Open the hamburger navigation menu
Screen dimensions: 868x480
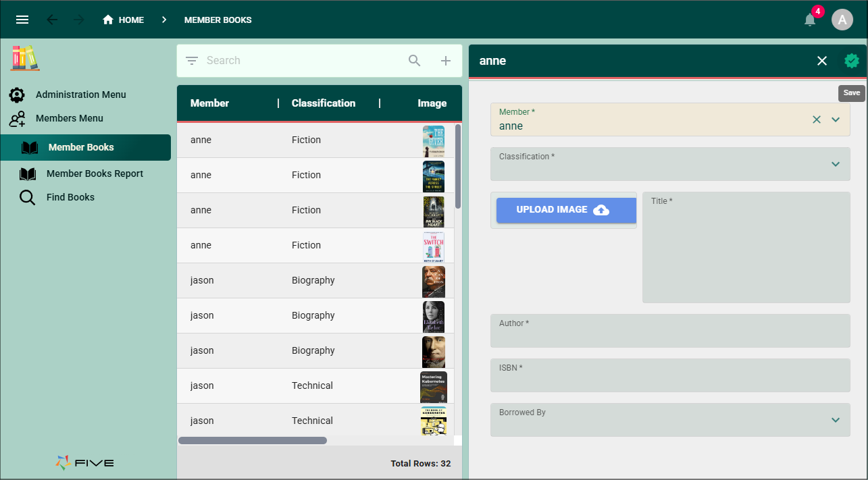pos(22,20)
